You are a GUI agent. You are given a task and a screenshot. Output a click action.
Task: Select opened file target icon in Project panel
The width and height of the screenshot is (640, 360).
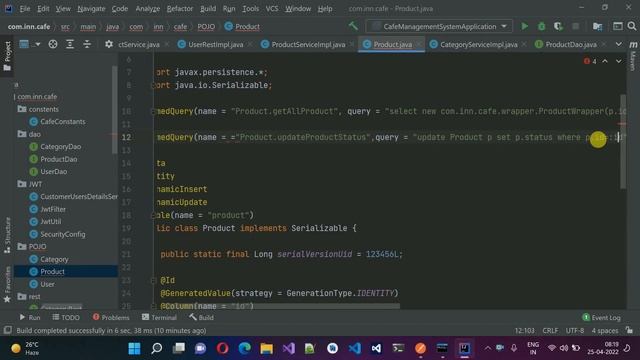[x=53, y=44]
